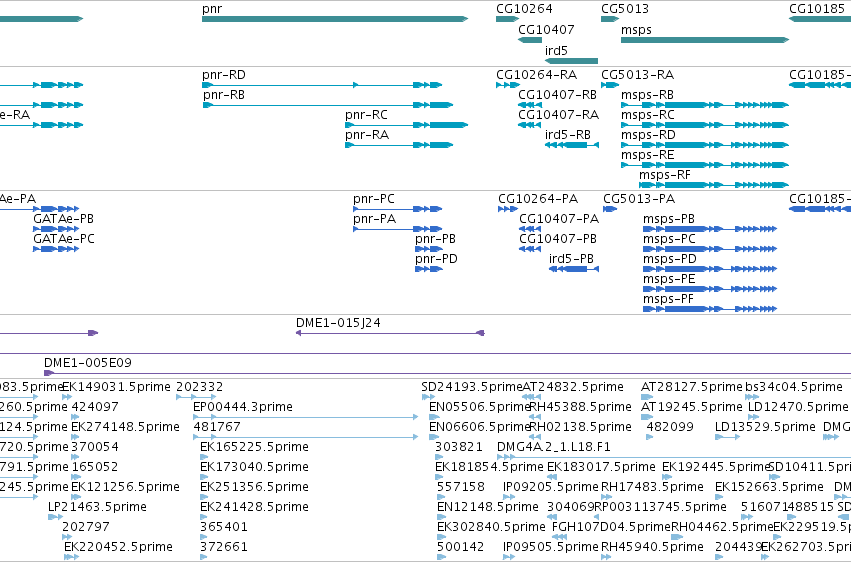Click the msps-RD transcript
Screen dimensions: 851x562
tap(705, 145)
